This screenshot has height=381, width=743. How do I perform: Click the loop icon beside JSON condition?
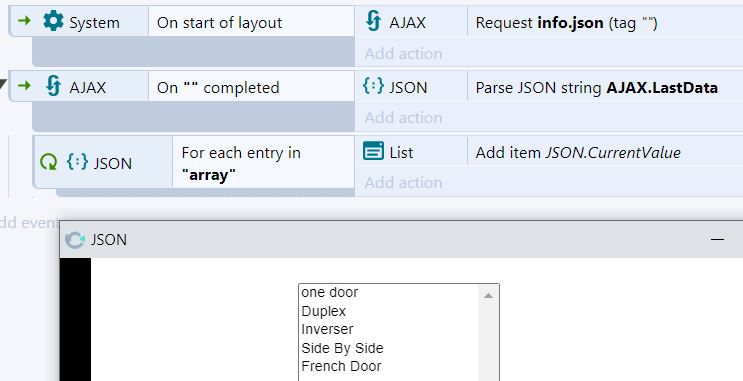tap(48, 162)
